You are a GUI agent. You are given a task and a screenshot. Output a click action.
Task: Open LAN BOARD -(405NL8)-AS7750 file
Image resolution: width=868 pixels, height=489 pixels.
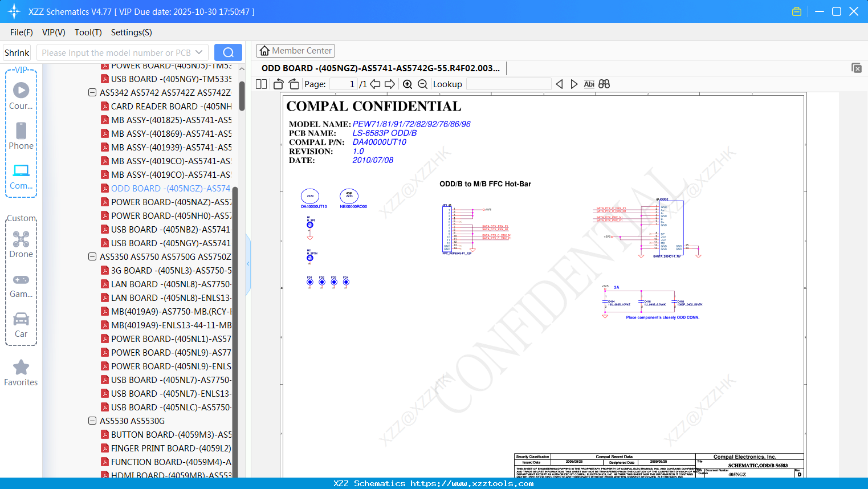(166, 284)
